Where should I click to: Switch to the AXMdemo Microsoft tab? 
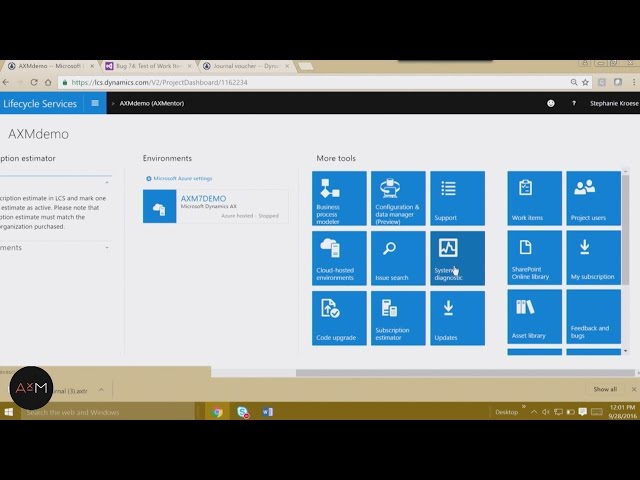(50, 66)
